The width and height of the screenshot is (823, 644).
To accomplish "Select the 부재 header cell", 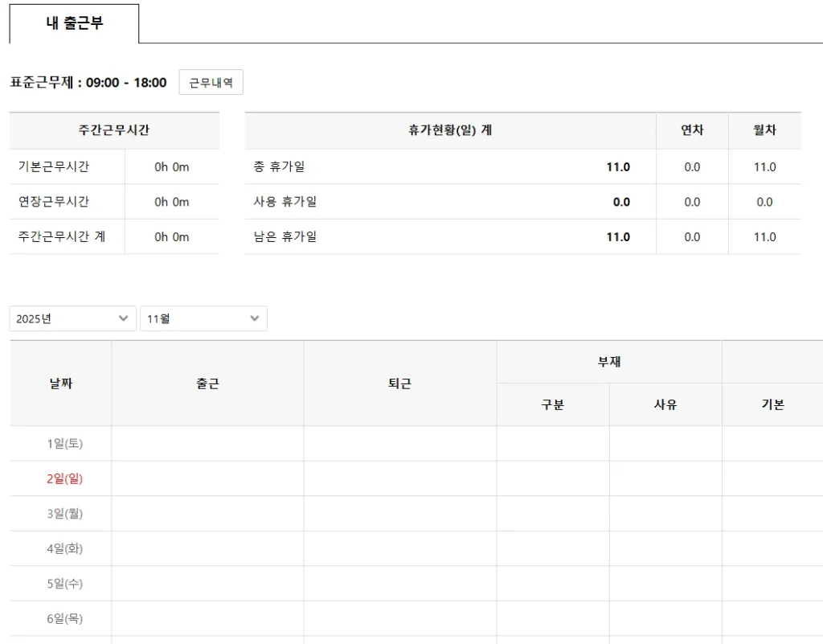I will coord(608,362).
